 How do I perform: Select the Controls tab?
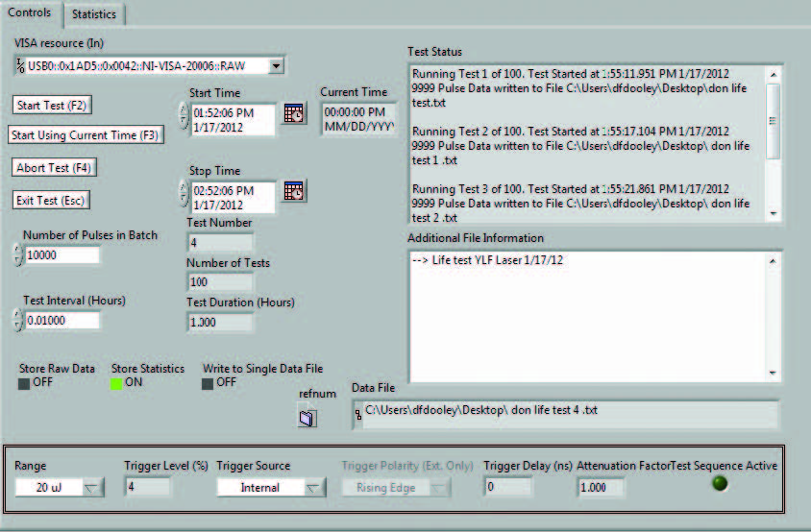pos(29,12)
